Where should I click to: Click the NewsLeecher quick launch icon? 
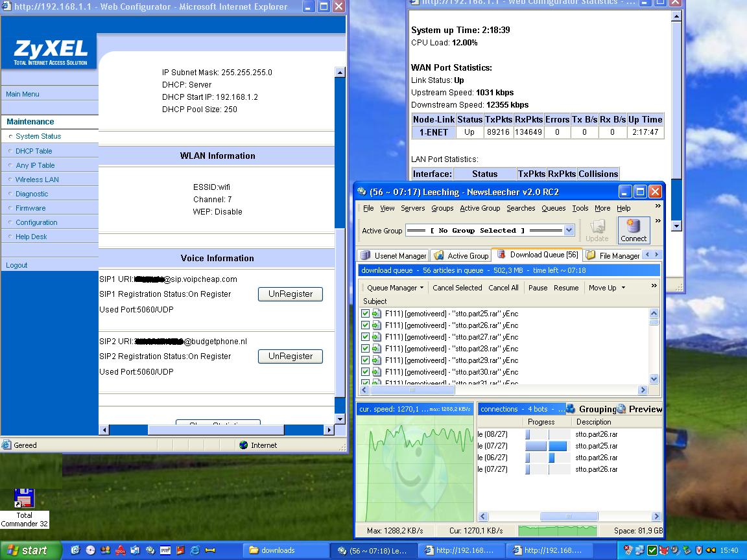(150, 550)
